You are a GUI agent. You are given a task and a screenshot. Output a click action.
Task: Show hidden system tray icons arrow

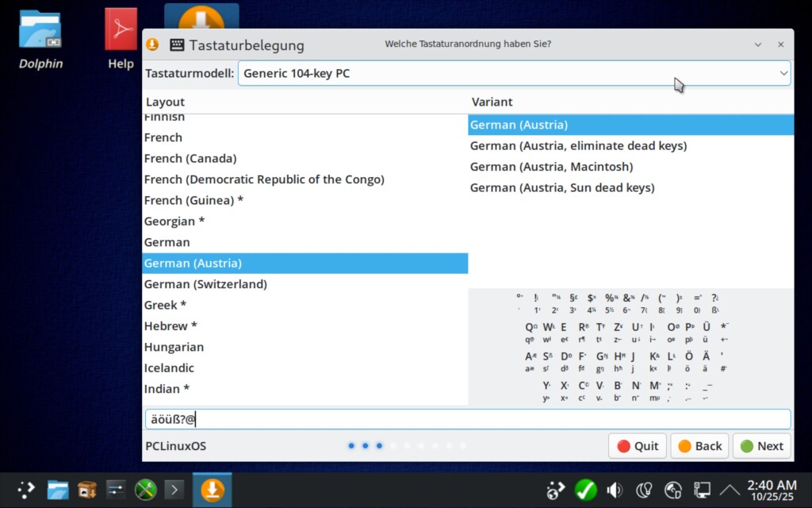click(x=730, y=490)
